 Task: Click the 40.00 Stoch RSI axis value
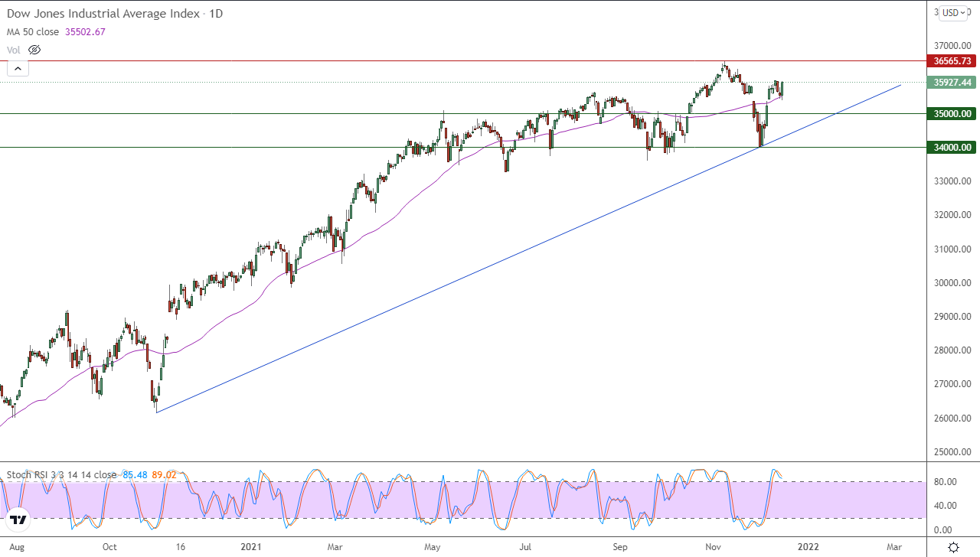(x=945, y=506)
